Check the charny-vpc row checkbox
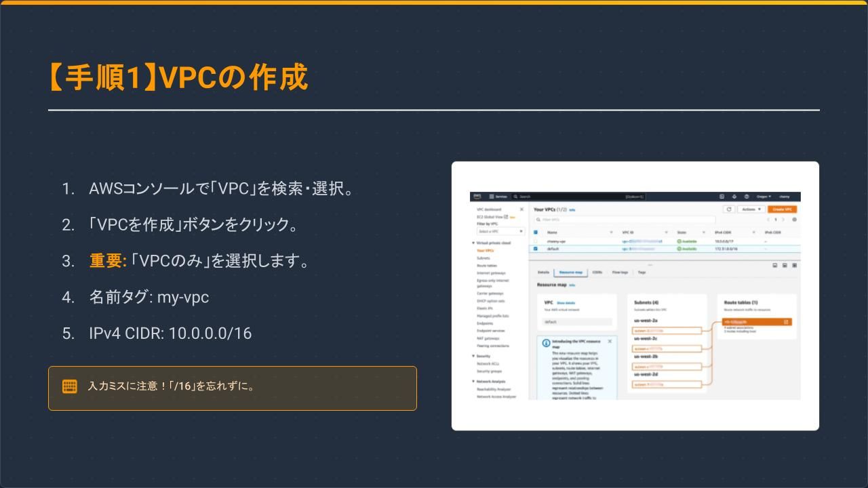This screenshot has height=488, width=868. click(x=535, y=241)
